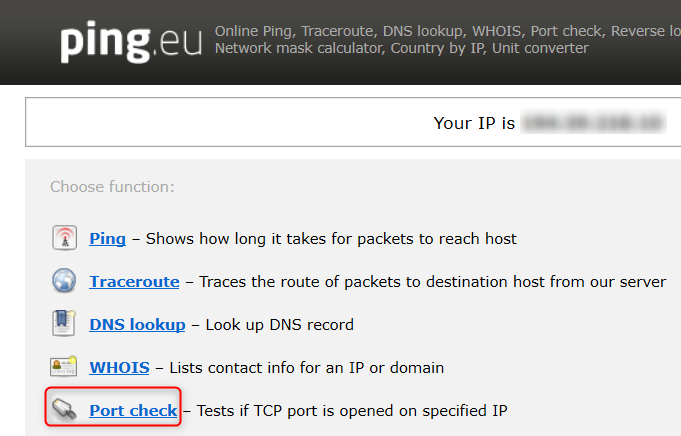Click the DNS lookup book icon
681x436 pixels.
point(64,324)
